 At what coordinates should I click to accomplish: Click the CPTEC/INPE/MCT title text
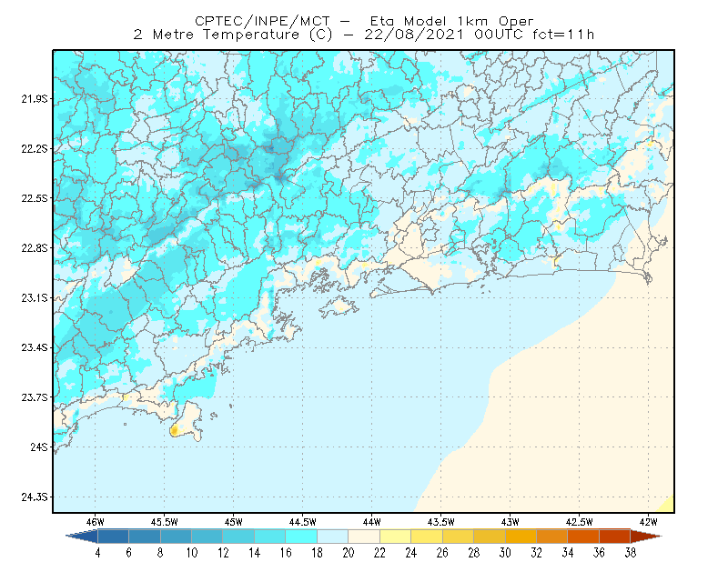262,21
